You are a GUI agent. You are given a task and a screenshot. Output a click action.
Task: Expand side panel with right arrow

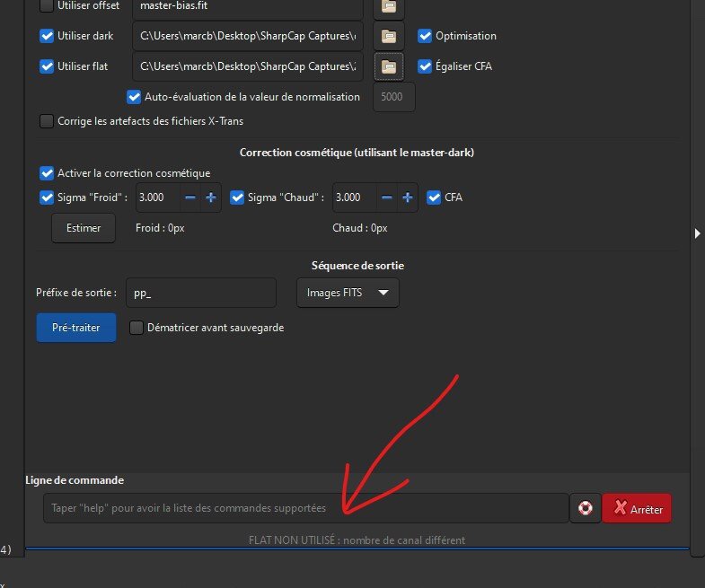pyautogui.click(x=698, y=233)
